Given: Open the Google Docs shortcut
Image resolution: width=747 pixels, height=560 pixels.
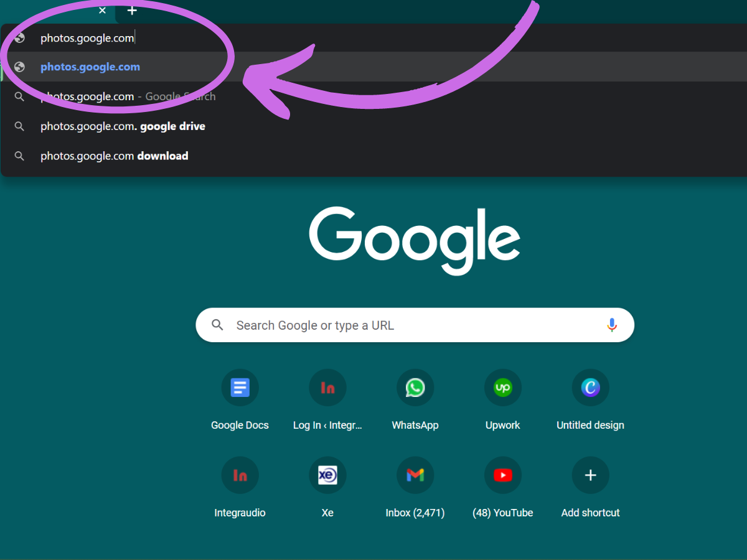Looking at the screenshot, I should [x=240, y=400].
